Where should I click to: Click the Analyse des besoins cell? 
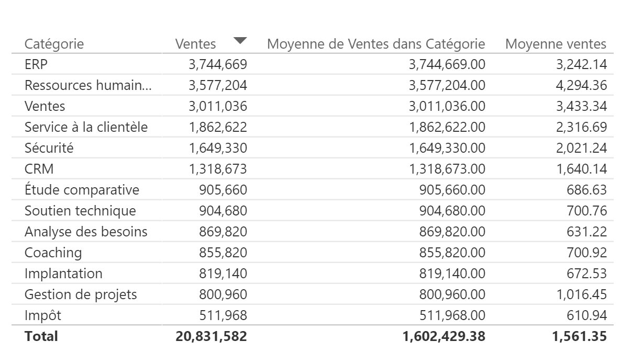[x=86, y=232]
